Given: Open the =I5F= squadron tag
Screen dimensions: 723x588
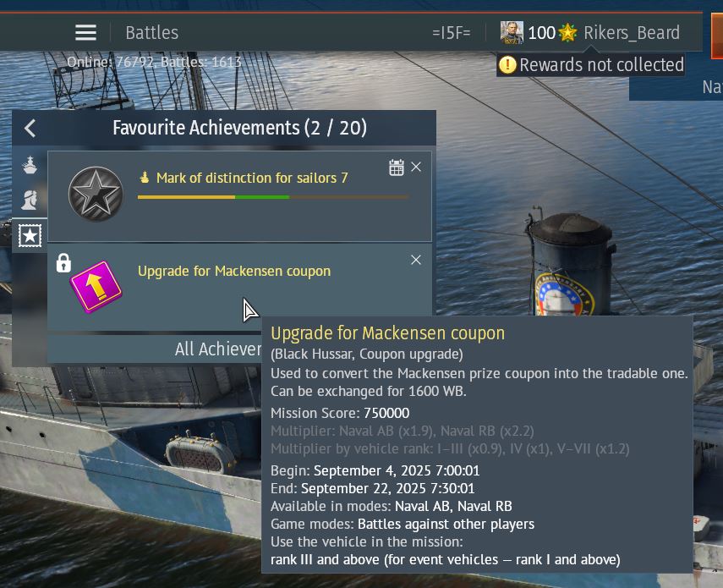Looking at the screenshot, I should pyautogui.click(x=451, y=33).
